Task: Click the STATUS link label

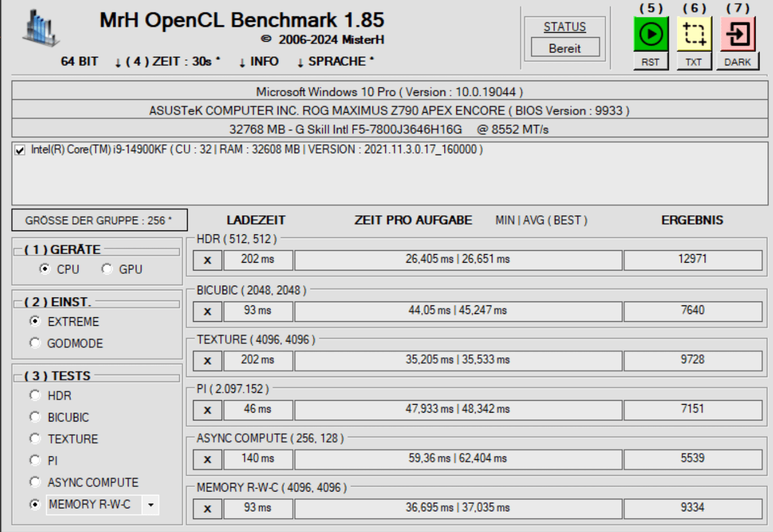Action: [x=565, y=26]
